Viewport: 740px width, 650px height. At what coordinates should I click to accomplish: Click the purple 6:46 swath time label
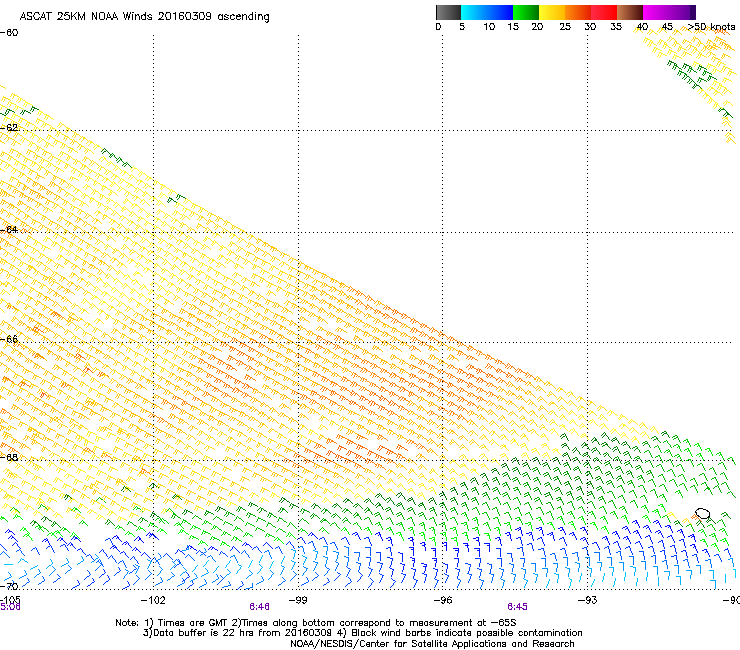260,607
